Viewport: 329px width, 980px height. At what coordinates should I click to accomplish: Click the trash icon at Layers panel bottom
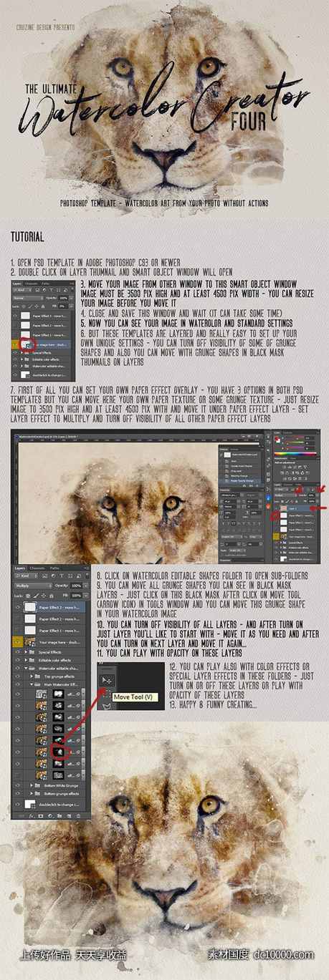tap(78, 815)
